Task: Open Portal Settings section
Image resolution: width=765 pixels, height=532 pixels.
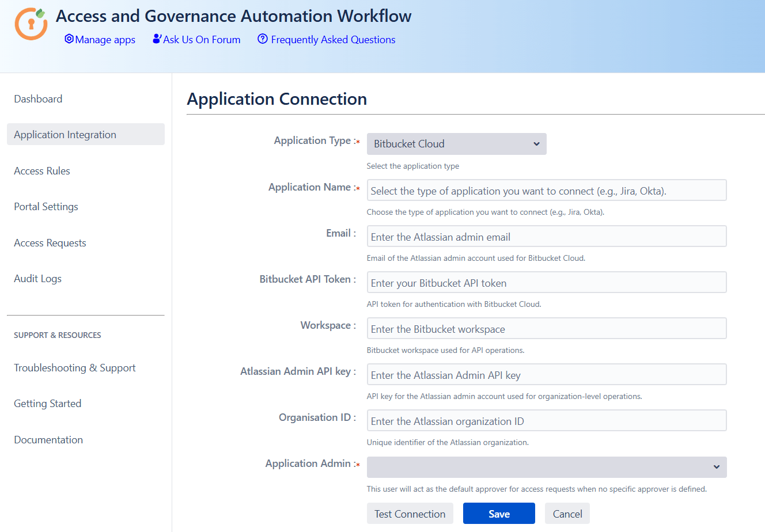Action: pyautogui.click(x=46, y=207)
